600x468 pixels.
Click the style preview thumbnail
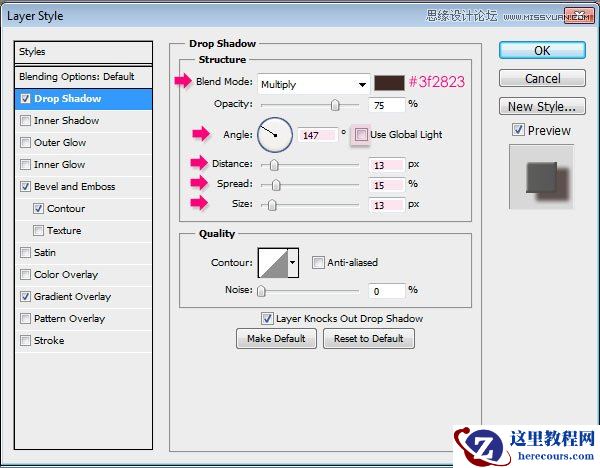pyautogui.click(x=541, y=177)
